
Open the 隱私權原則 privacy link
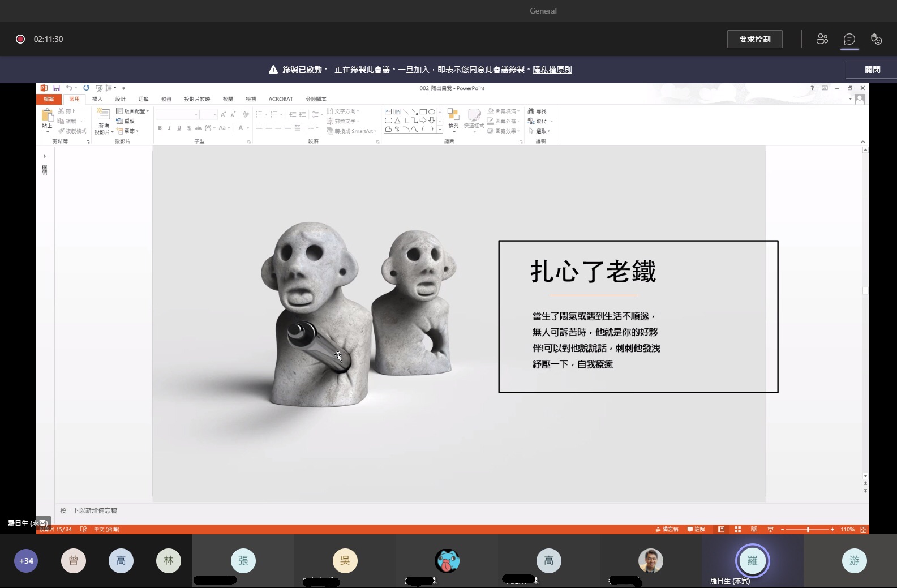pyautogui.click(x=552, y=70)
